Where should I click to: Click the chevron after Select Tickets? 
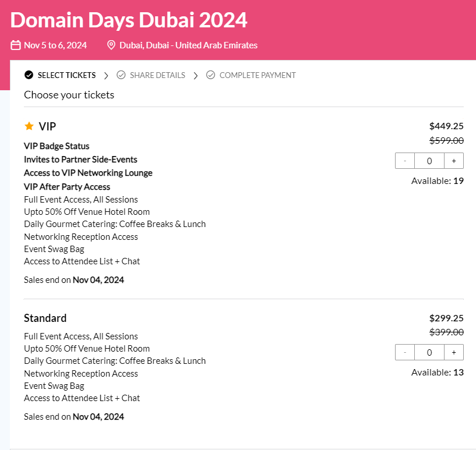point(106,76)
